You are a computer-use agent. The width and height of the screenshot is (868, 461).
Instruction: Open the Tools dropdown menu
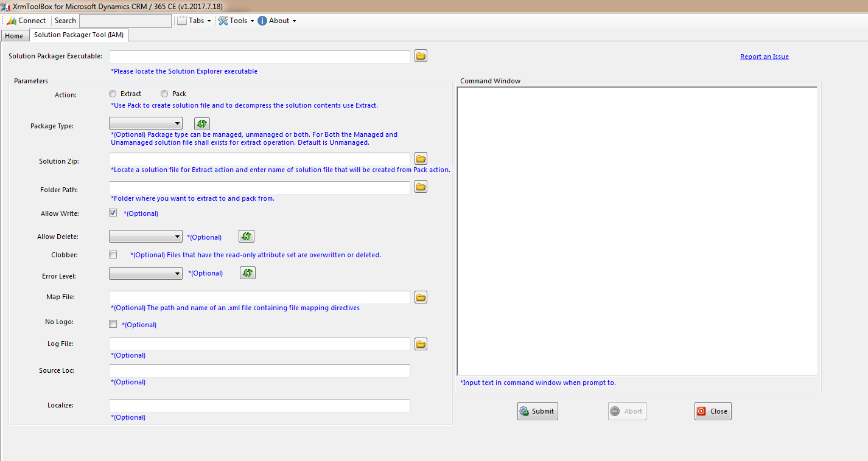coord(236,21)
